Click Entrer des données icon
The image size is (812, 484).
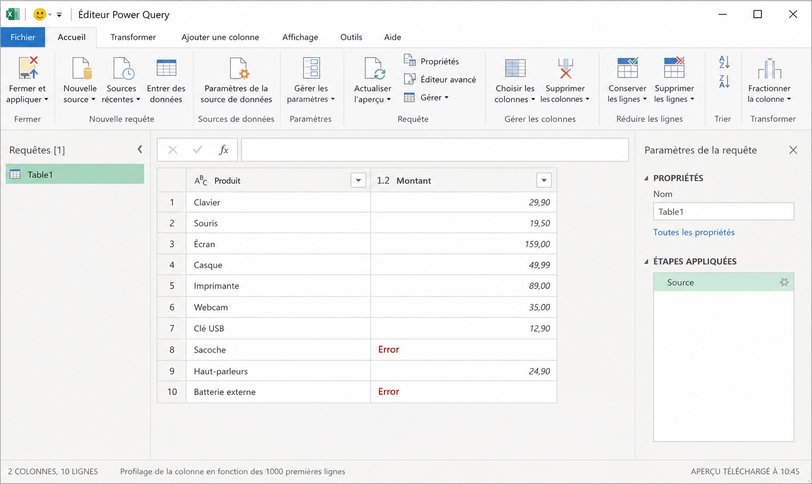pos(166,68)
